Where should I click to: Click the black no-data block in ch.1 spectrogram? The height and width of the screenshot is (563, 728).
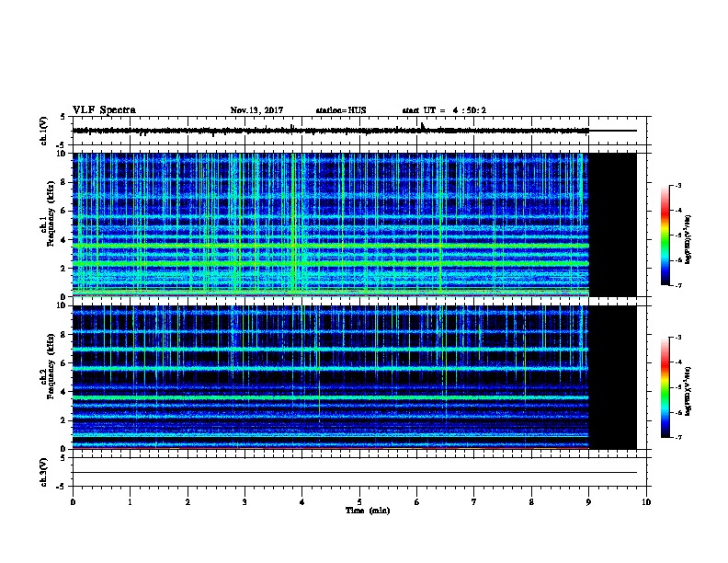[x=613, y=224]
